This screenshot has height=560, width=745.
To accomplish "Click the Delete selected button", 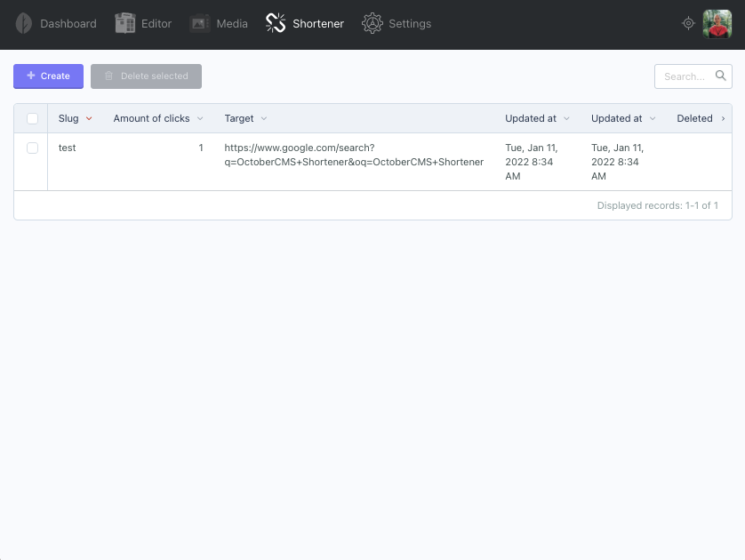I will (147, 76).
